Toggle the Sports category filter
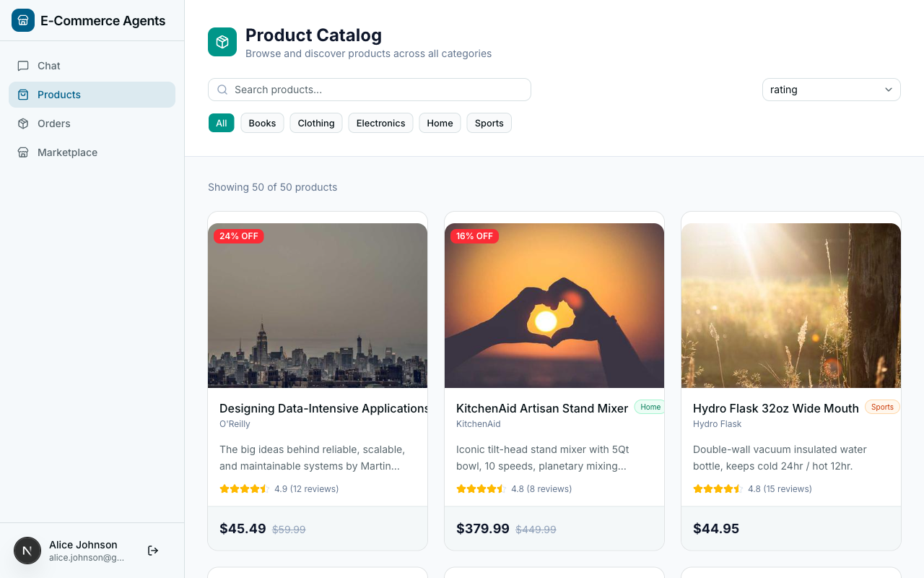924x578 pixels. pos(489,123)
